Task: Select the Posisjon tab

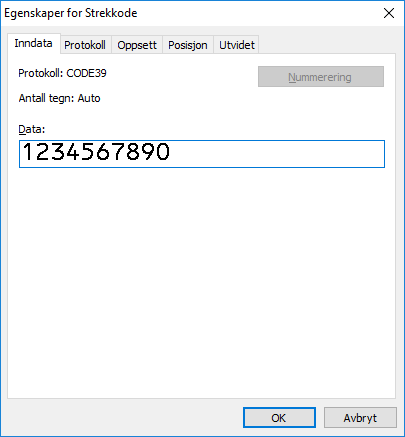Action: (188, 45)
